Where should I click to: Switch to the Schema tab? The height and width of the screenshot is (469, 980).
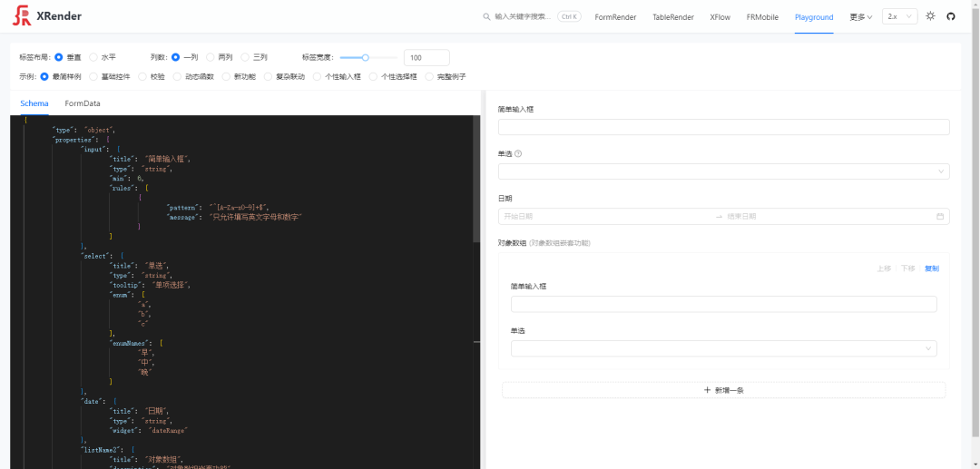click(34, 103)
